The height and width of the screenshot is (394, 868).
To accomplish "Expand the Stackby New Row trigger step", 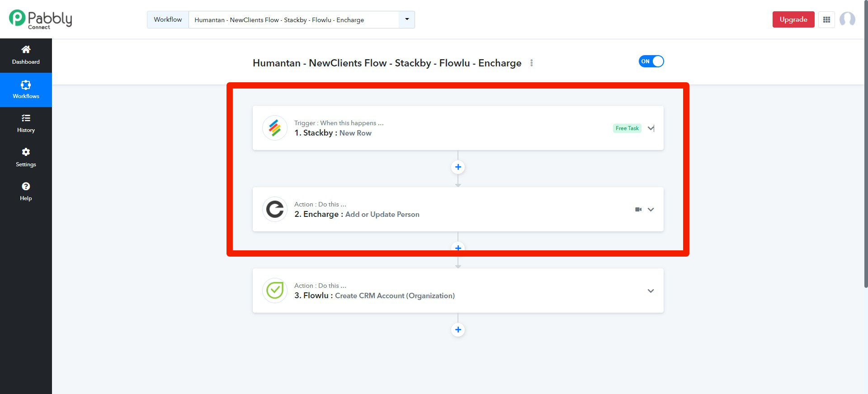I will click(651, 128).
